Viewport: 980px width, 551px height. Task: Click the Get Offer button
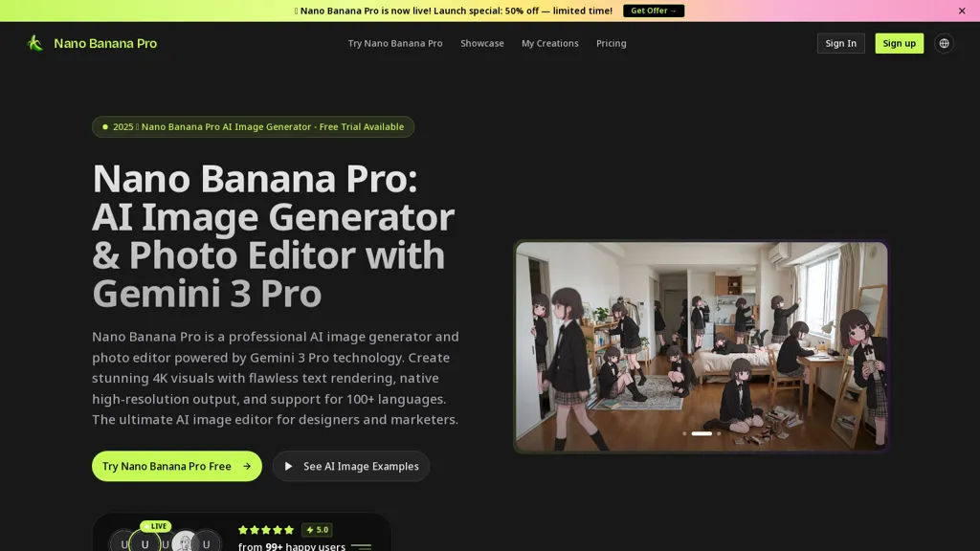653,11
